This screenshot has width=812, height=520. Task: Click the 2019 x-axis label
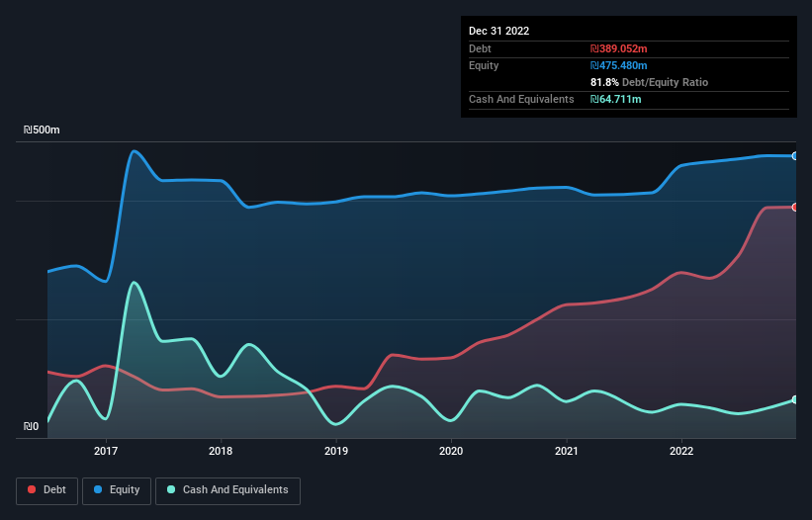click(336, 451)
